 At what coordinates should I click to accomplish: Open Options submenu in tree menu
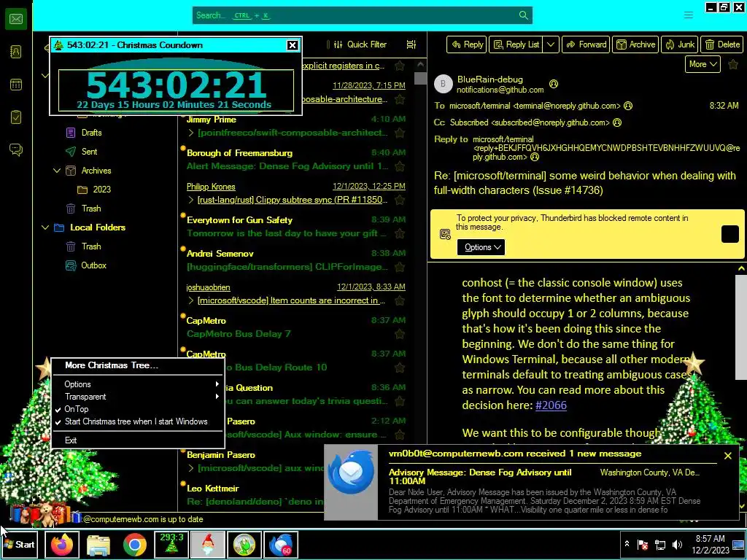(x=137, y=384)
